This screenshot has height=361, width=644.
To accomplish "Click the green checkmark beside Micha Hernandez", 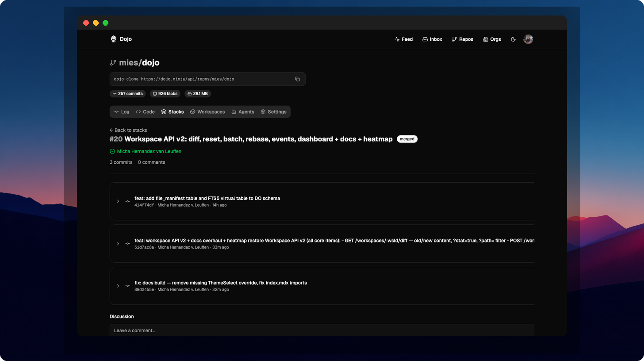I will point(112,151).
